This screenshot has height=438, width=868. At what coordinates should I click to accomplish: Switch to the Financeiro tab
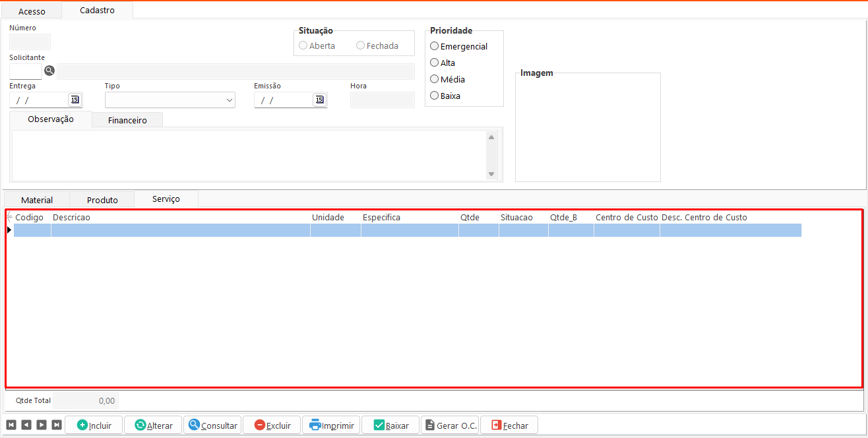pos(127,120)
